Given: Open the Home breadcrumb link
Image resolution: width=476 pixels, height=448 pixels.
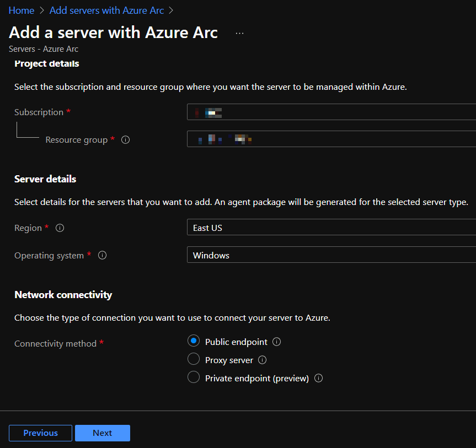Looking at the screenshot, I should pos(22,10).
